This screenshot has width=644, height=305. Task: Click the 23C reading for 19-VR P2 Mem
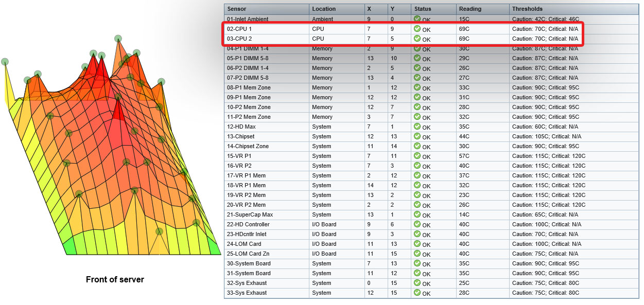tap(464, 195)
